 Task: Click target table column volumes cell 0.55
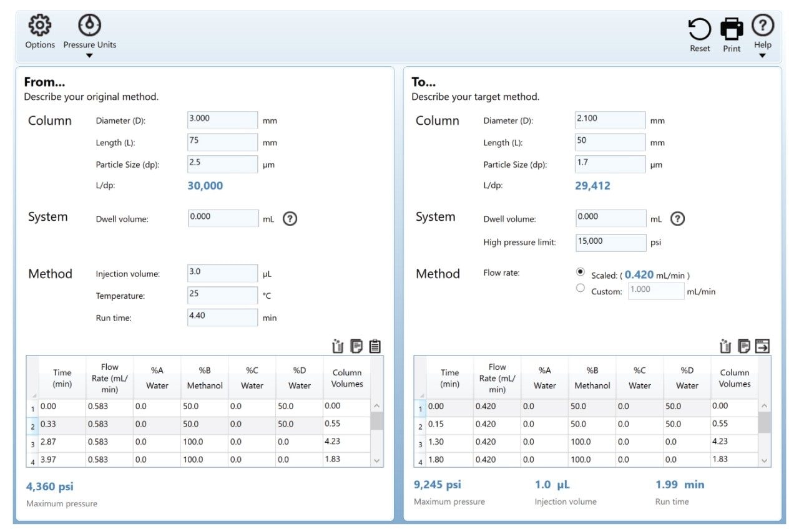[734, 425]
